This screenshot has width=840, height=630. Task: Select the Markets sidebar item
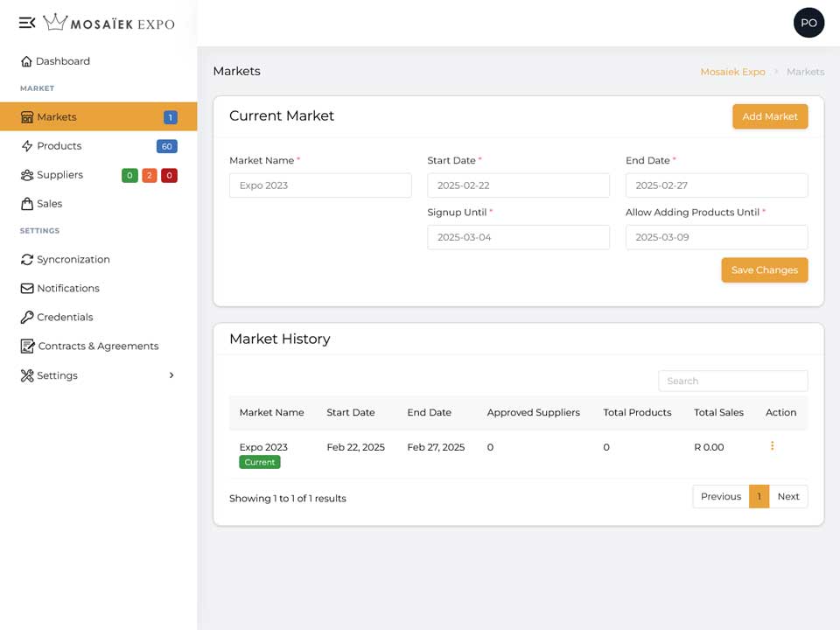(99, 116)
